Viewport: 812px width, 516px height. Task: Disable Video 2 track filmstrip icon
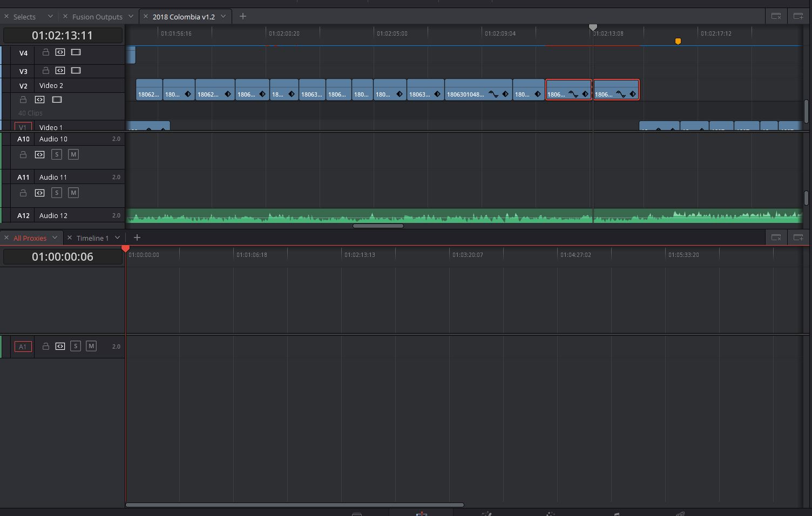(57, 100)
